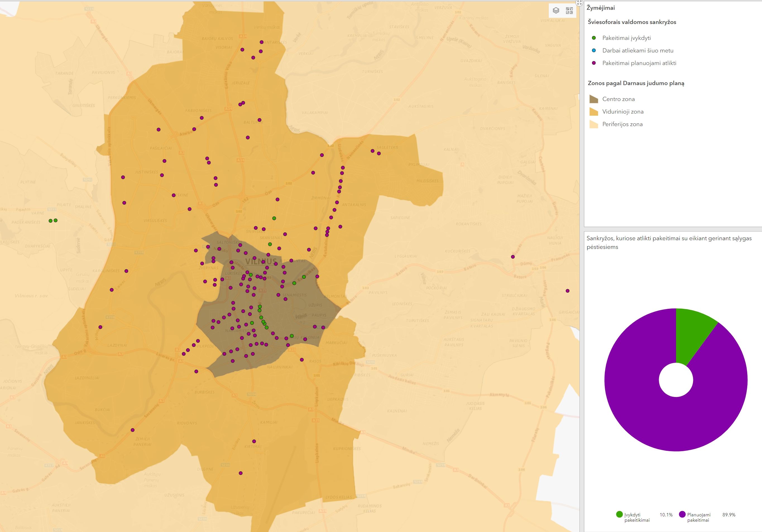
Task: Expand the map to fullscreen
Action: [579, 2]
